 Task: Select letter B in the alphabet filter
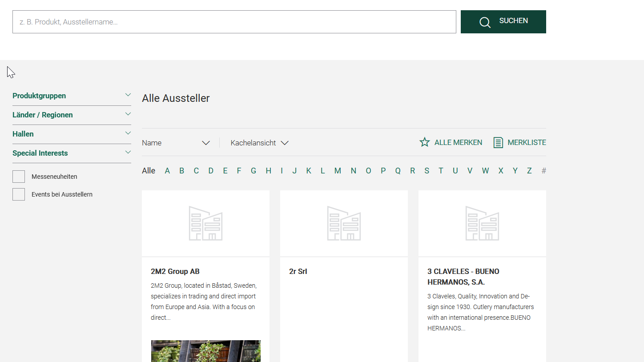(181, 170)
